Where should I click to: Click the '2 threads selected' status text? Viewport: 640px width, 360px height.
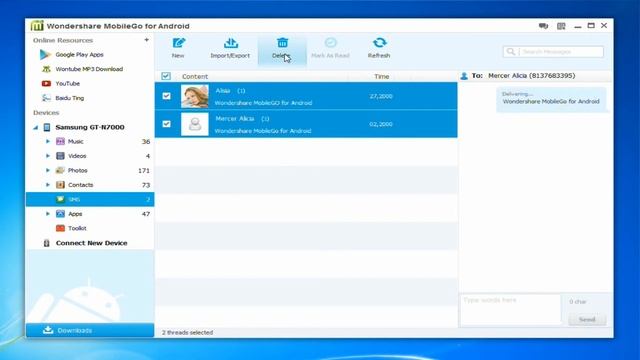pyautogui.click(x=187, y=332)
